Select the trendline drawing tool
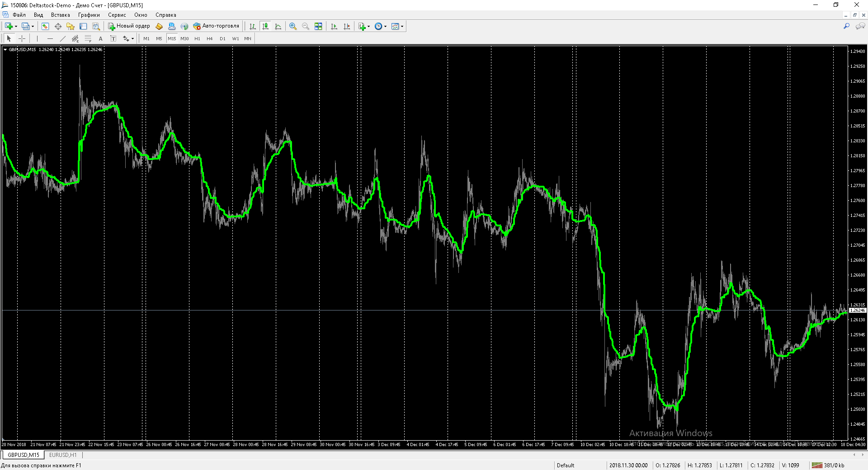 click(x=63, y=39)
